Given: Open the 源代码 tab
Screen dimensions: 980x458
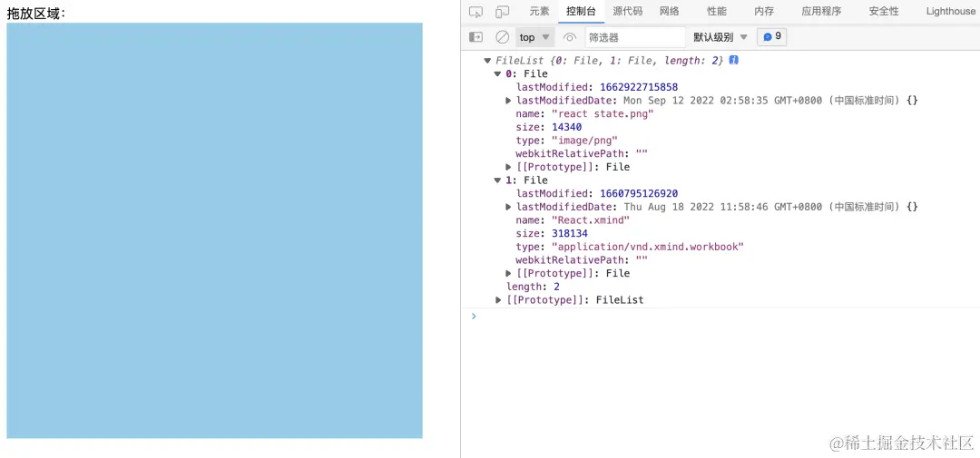Looking at the screenshot, I should click(627, 11).
